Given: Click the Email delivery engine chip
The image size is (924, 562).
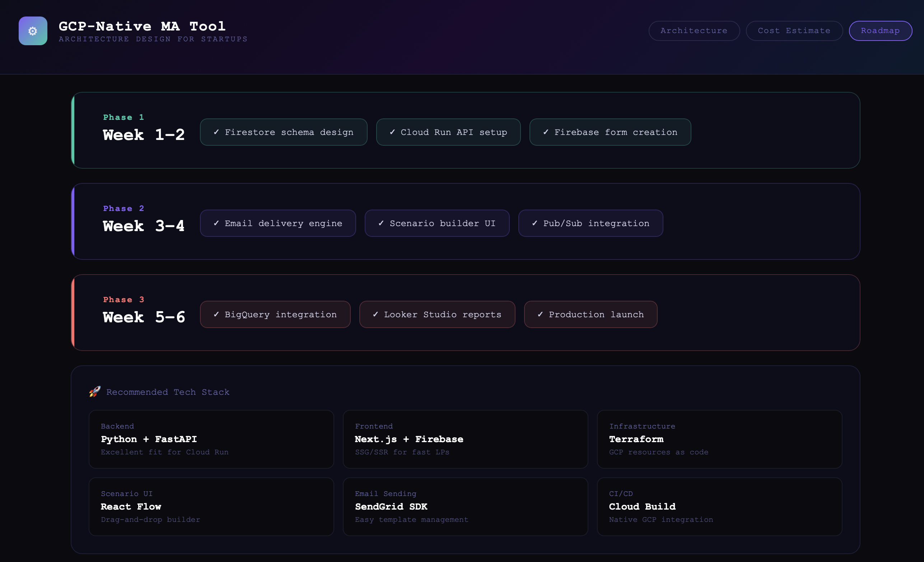Looking at the screenshot, I should (x=277, y=223).
